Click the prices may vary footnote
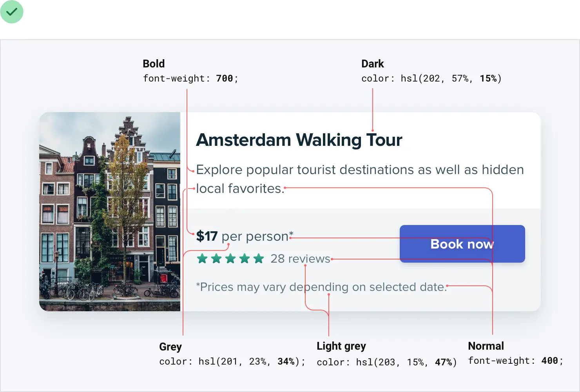This screenshot has width=580, height=392. (x=321, y=287)
